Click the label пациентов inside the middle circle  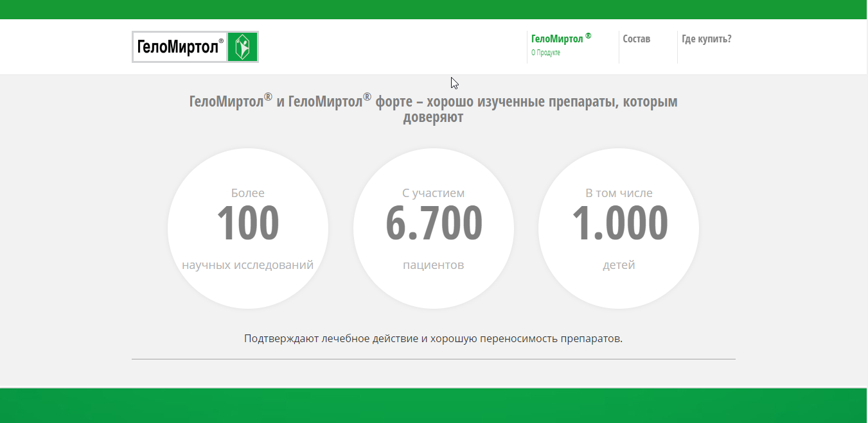(433, 264)
